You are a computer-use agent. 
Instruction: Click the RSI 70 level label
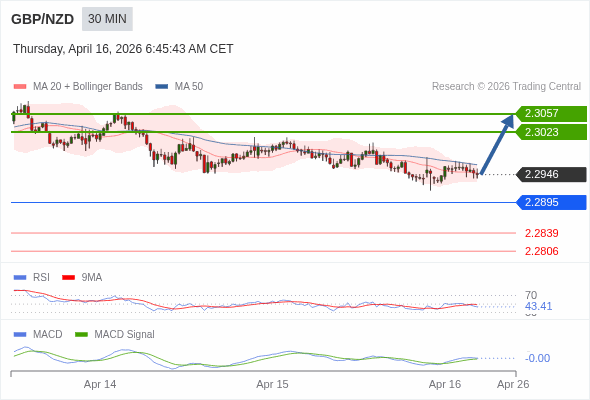click(x=531, y=295)
